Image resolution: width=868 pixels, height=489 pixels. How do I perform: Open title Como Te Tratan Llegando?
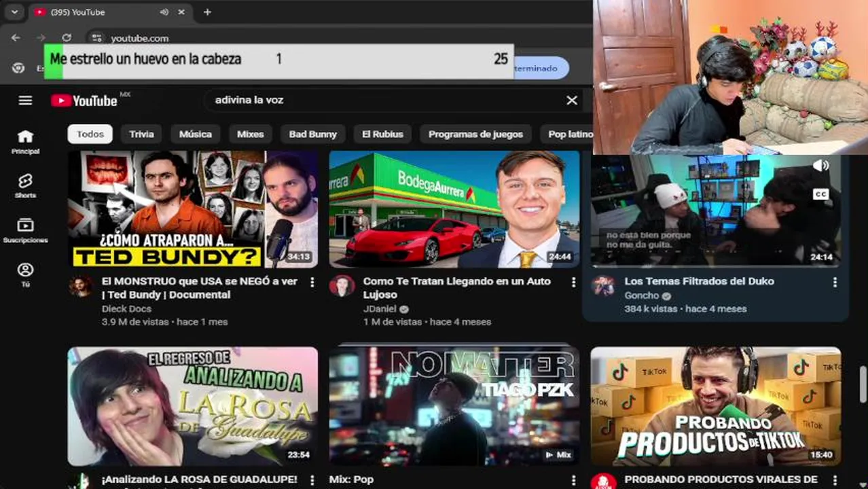point(457,288)
